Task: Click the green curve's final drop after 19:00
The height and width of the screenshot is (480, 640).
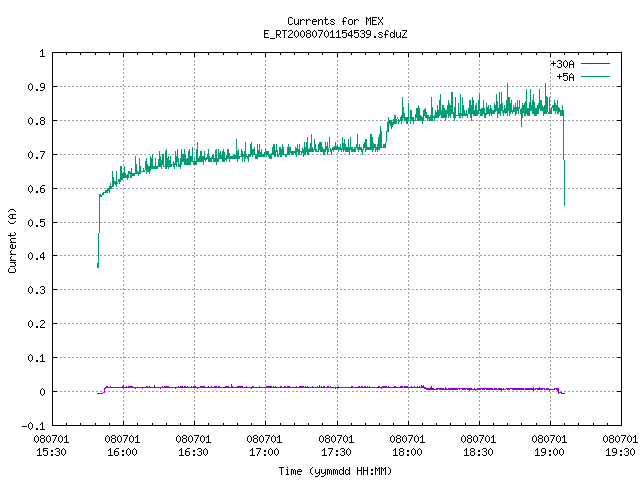Action: [x=564, y=159]
